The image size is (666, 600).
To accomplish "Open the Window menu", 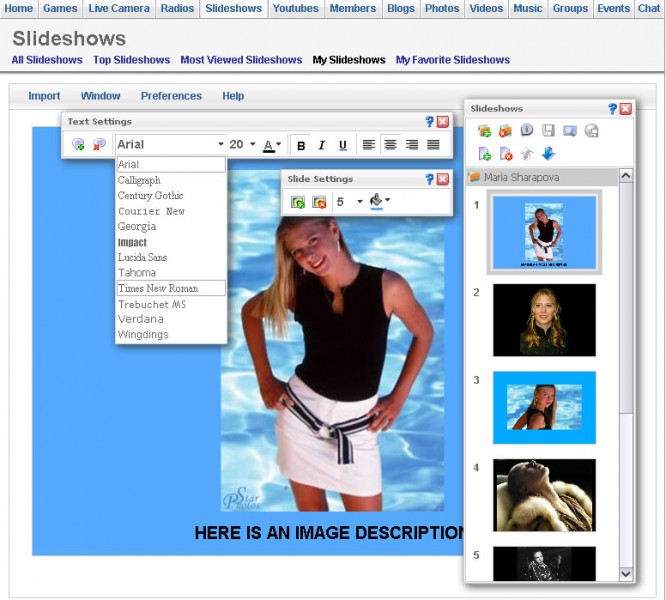I will click(101, 96).
